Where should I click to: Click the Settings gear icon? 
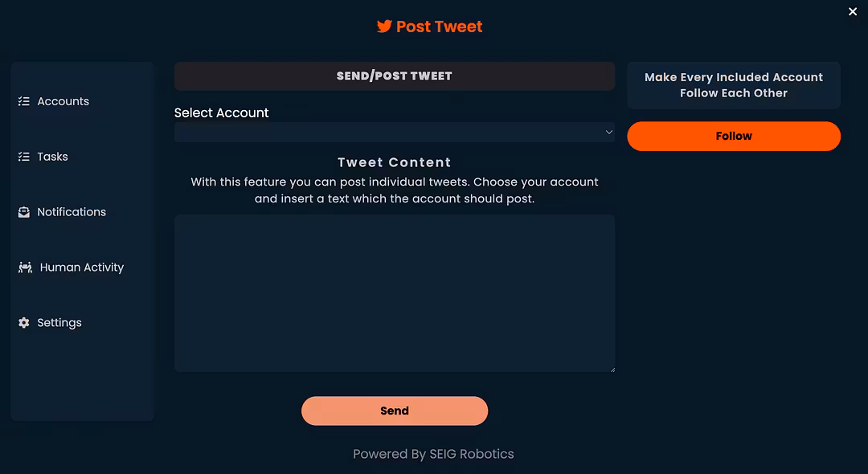point(24,322)
